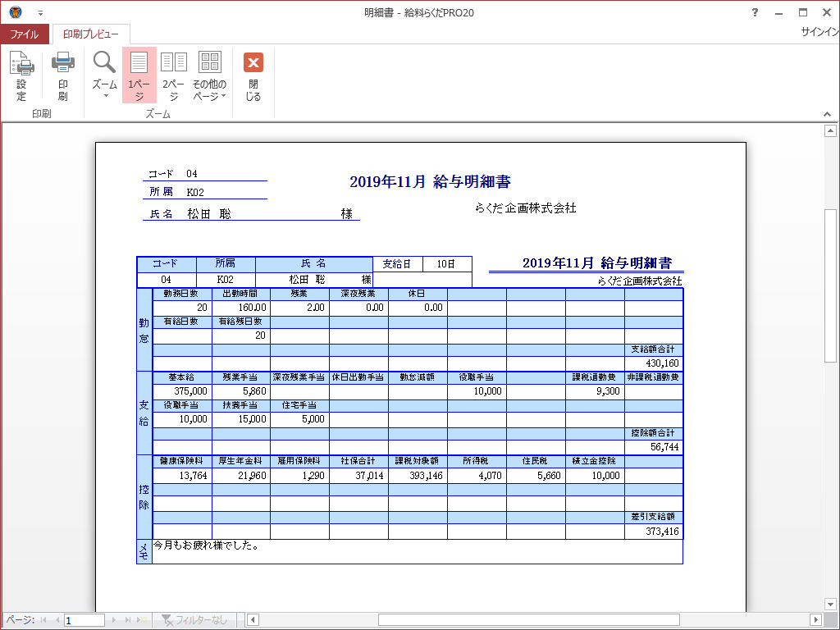Click the 雇用保険料 value 1,290
Viewport: 840px width, 630px height.
313,475
